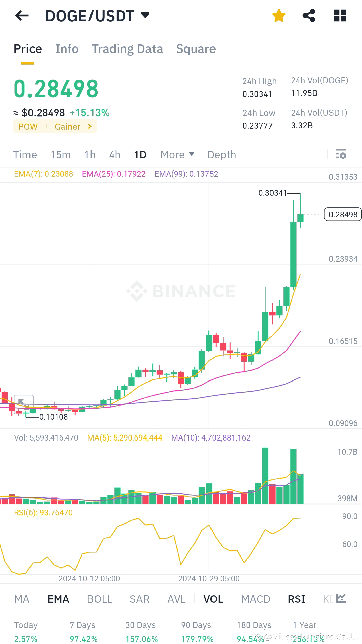Tap the favorite star for DOGE/USDT
This screenshot has height=644, width=362.
point(278,15)
